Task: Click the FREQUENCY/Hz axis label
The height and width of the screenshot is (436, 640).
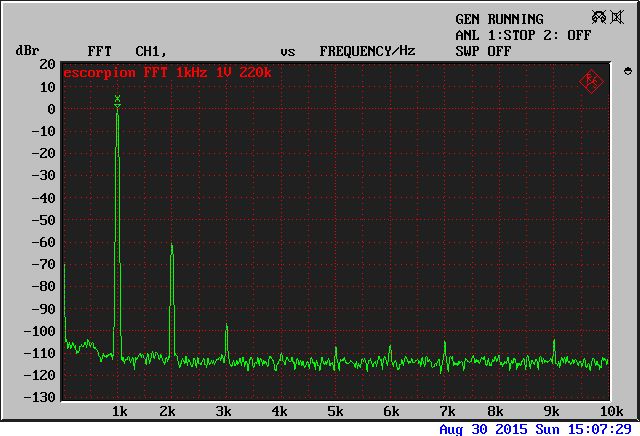Action: (367, 50)
